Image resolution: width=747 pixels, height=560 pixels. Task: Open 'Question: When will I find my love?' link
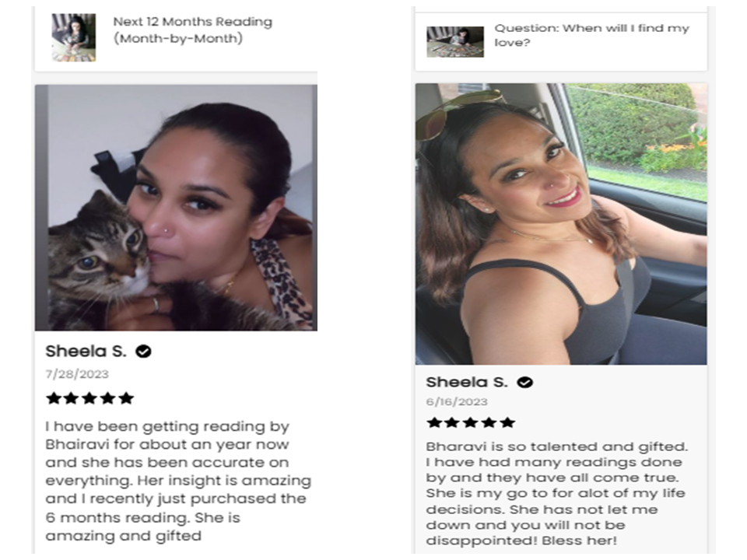591,35
